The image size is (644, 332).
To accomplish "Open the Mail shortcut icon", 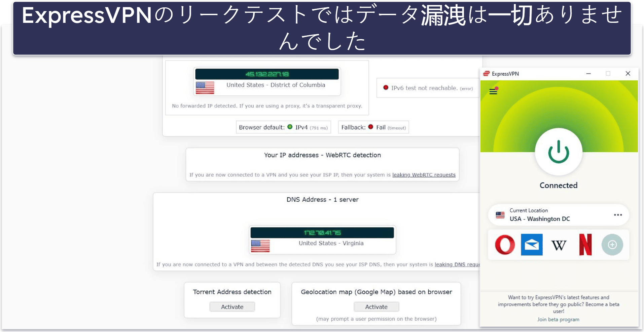I will coord(532,245).
